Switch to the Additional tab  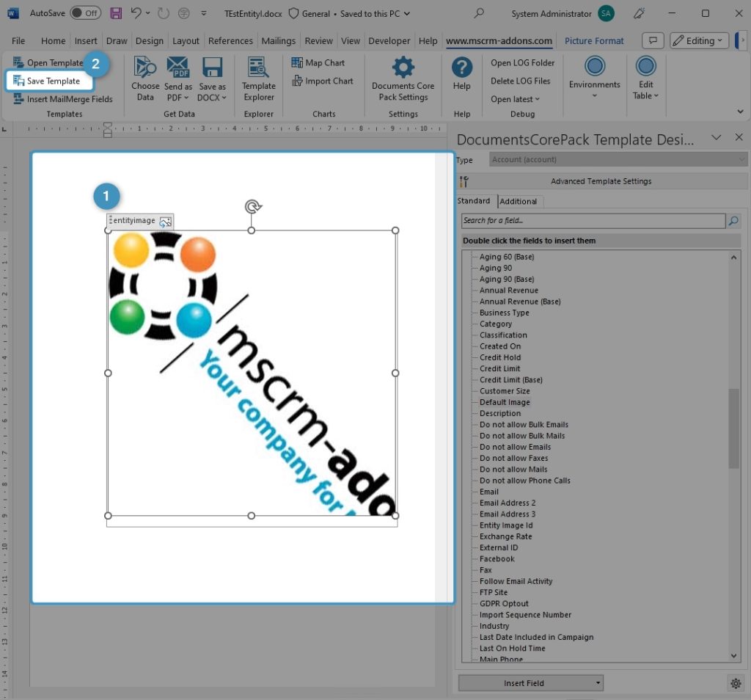point(519,201)
